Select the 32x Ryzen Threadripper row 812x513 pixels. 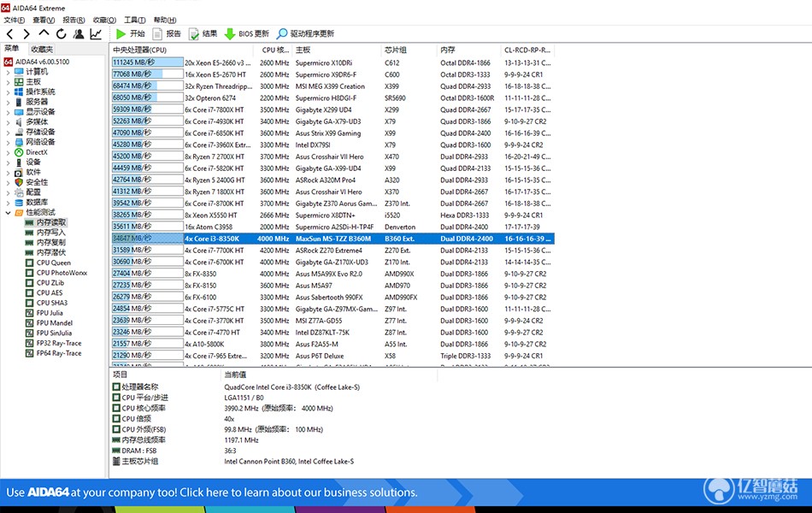click(332, 86)
